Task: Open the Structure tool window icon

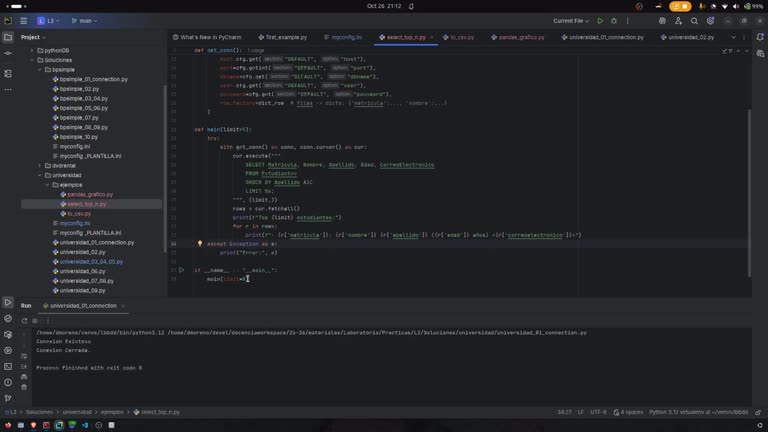Action: tap(8, 73)
